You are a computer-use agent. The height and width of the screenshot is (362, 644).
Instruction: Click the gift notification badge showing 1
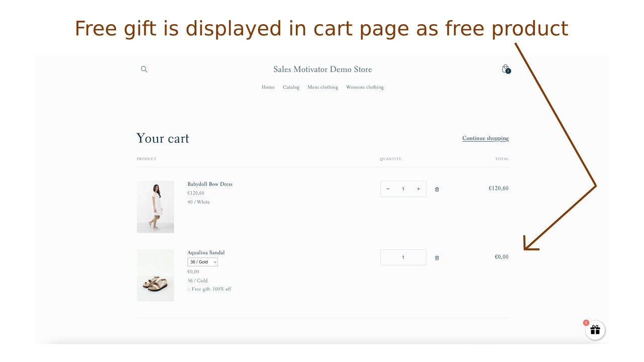[586, 323]
